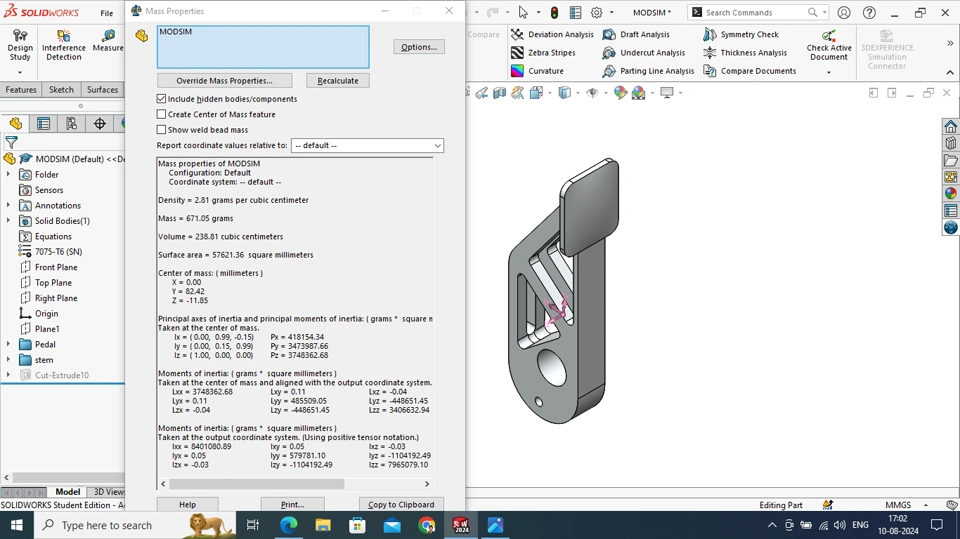The image size is (960, 539).
Task: Open Apply Scene in view toolbar
Action: (638, 92)
